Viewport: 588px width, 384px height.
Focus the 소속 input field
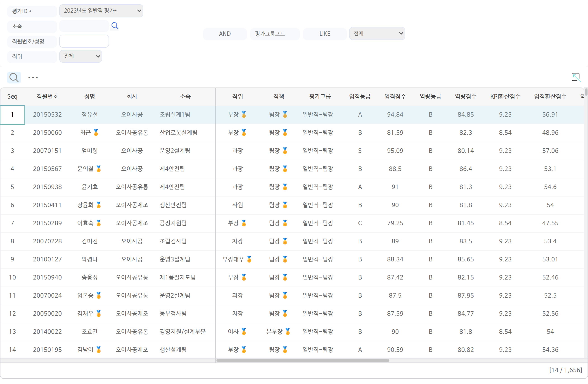[x=84, y=26]
